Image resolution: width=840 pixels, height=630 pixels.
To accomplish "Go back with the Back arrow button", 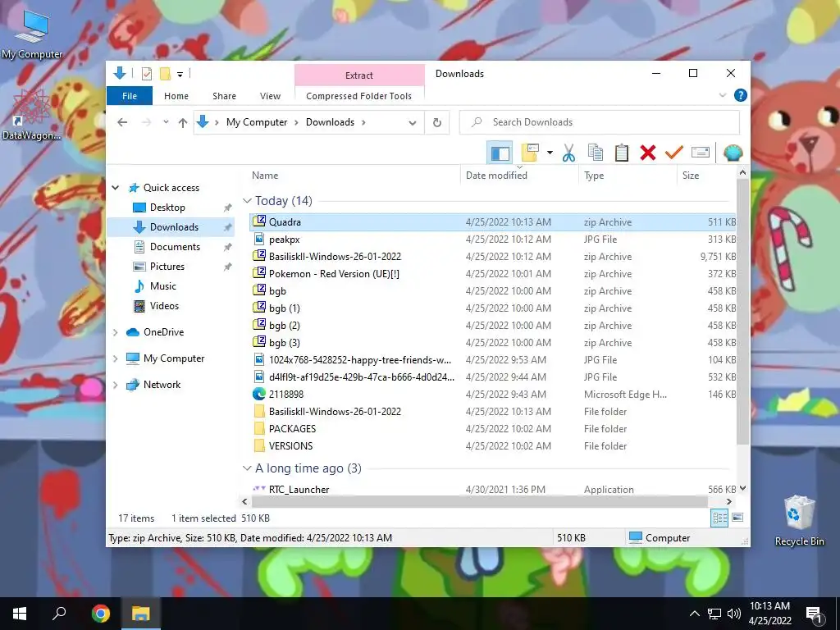I will tap(122, 122).
